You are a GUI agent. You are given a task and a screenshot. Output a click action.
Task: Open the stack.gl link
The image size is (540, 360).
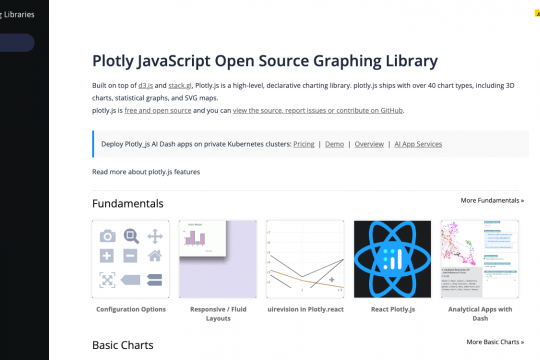(180, 85)
